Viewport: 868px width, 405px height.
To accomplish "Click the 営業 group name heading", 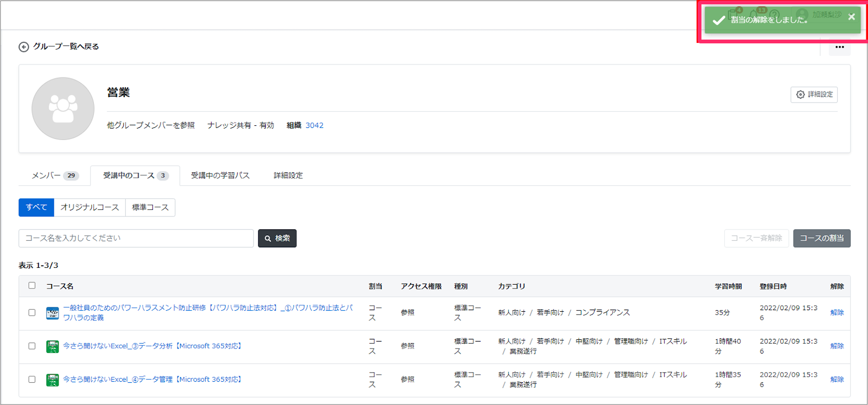I will coord(118,93).
